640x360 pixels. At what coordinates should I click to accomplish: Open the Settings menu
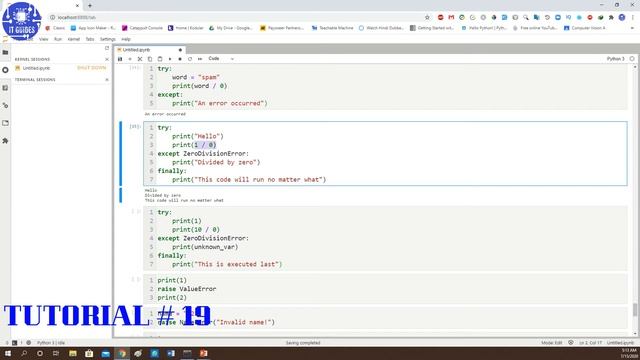click(108, 39)
